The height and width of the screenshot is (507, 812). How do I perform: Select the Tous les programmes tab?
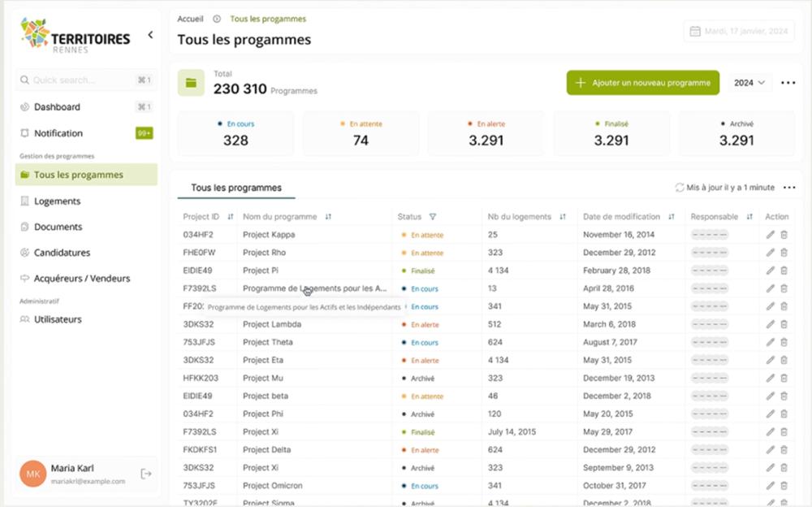(236, 188)
